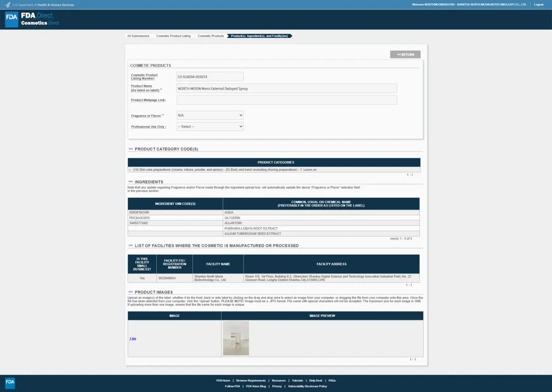The width and height of the screenshot is (552, 392).
Task: Open FDA Voice Blog footer link
Action: [256, 386]
